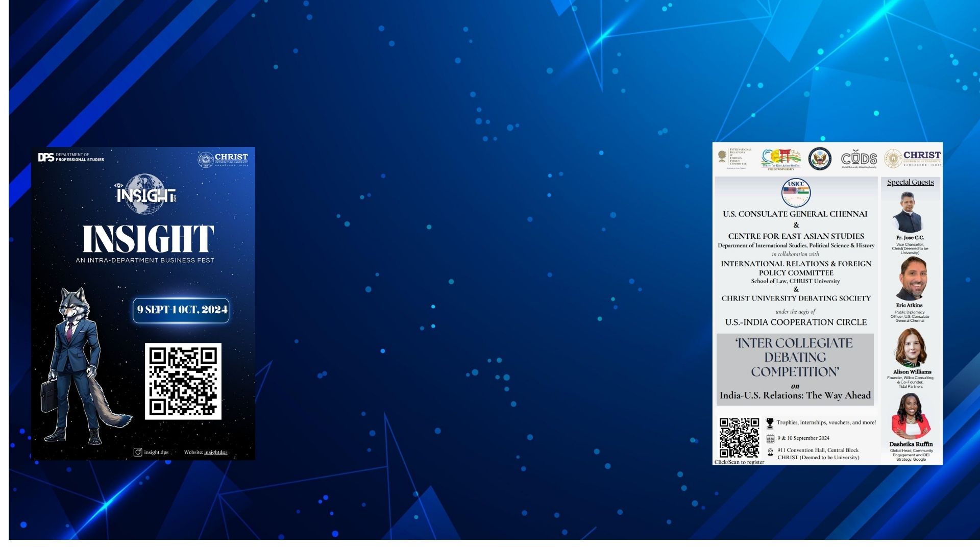Click 'School of Law, CHRIST University' line
Image resolution: width=980 pixels, height=551 pixels.
pos(795,281)
